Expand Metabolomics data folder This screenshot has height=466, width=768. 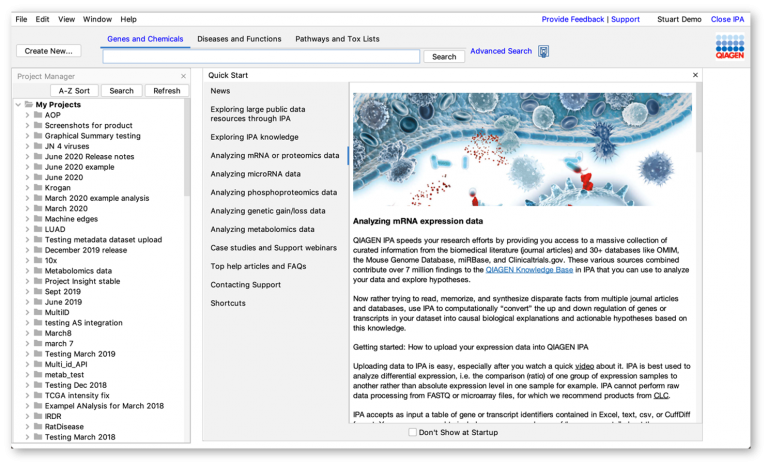pyautogui.click(x=27, y=270)
